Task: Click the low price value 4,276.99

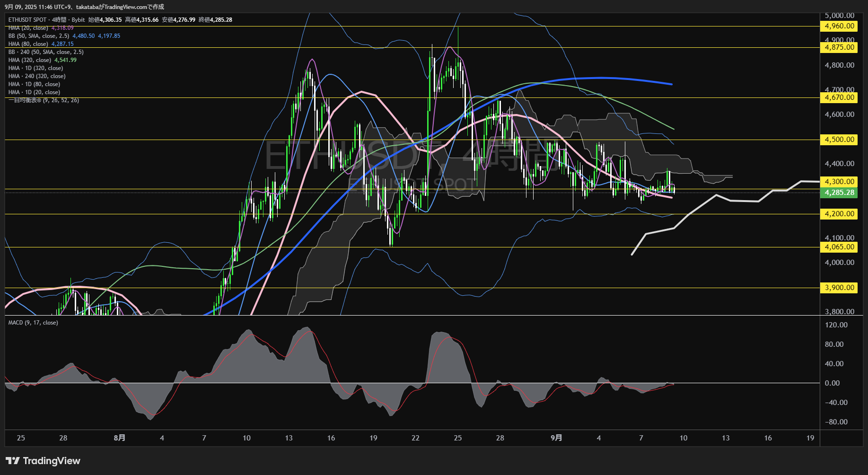Action: [x=184, y=20]
